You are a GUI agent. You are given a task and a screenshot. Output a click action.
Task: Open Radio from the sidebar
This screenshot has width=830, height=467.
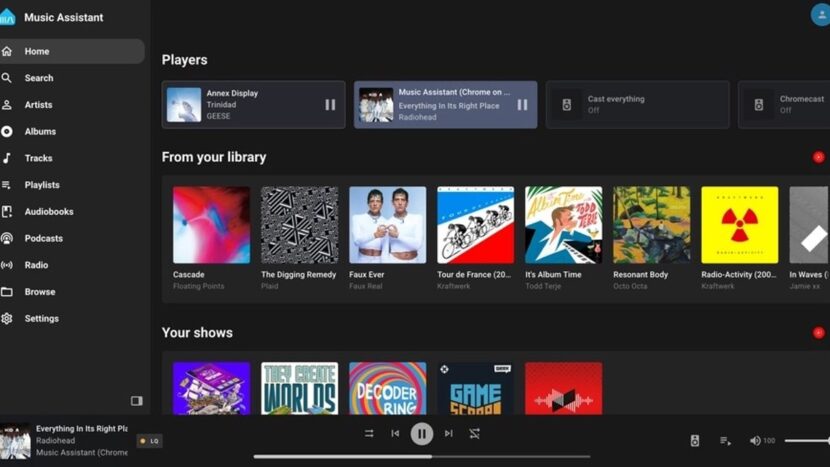36,265
